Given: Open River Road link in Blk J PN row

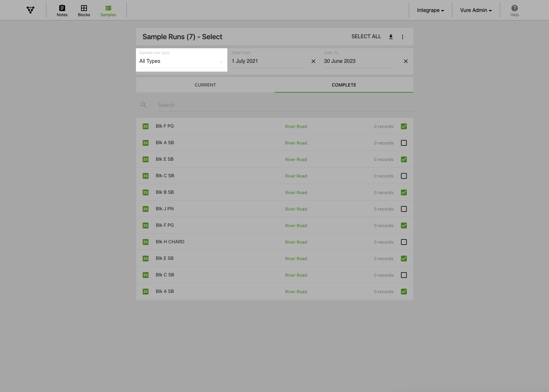Looking at the screenshot, I should (x=296, y=209).
